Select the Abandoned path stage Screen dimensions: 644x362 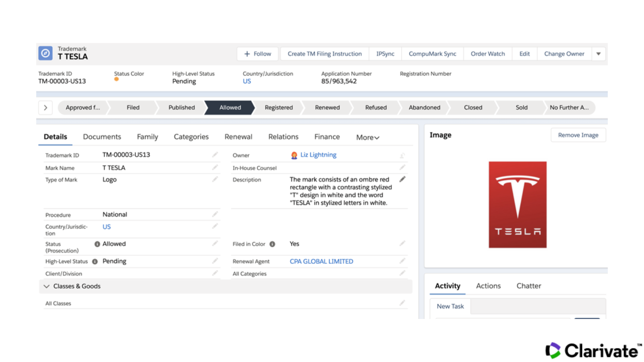[x=425, y=107]
